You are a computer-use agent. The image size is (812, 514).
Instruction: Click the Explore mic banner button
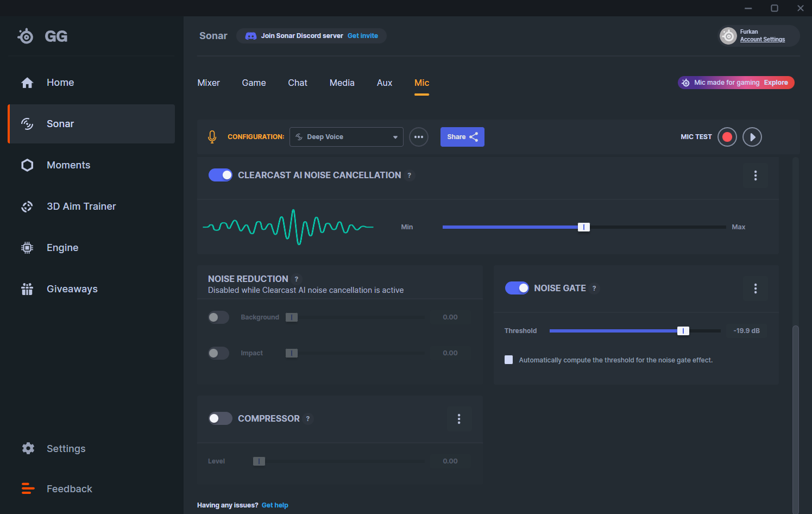(x=776, y=83)
